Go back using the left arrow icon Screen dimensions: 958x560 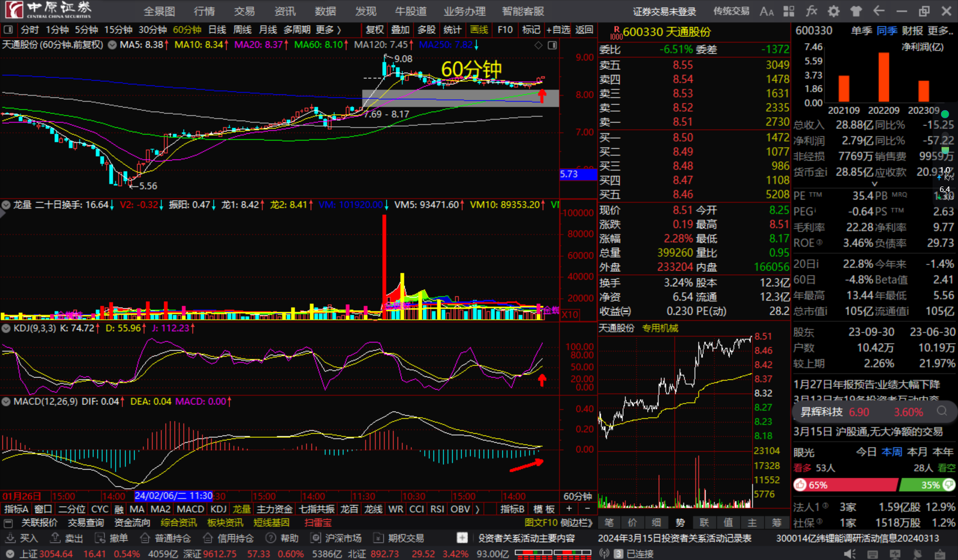[879, 11]
